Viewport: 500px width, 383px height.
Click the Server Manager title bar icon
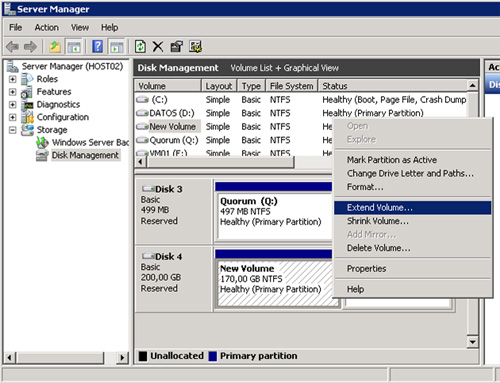click(9, 9)
